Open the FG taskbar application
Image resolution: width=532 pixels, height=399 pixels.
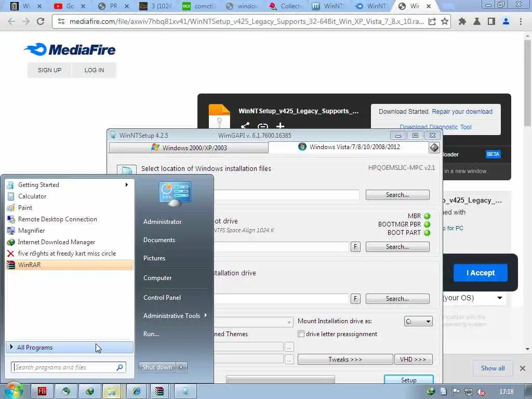click(42, 391)
